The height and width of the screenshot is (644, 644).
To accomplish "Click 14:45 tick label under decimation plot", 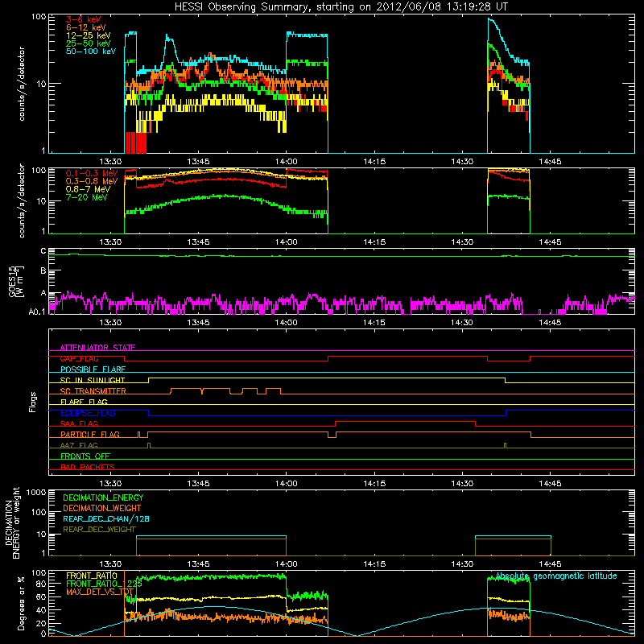I will pos(550,564).
